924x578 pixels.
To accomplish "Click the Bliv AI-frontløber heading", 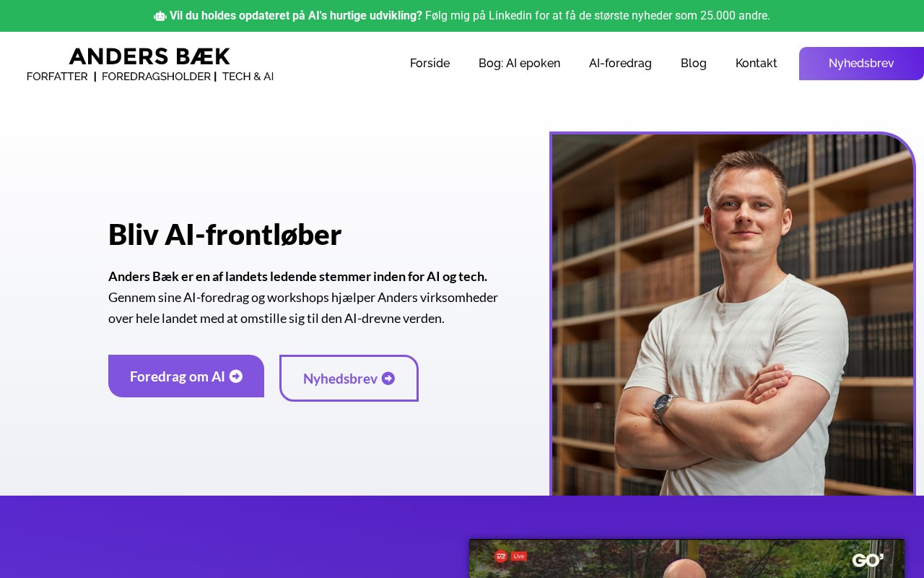I will click(225, 234).
